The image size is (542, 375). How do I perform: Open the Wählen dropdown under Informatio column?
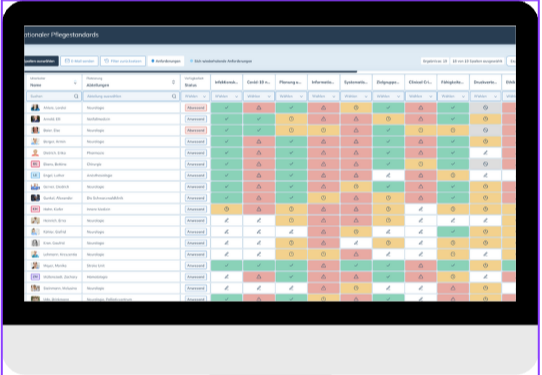tap(323, 96)
